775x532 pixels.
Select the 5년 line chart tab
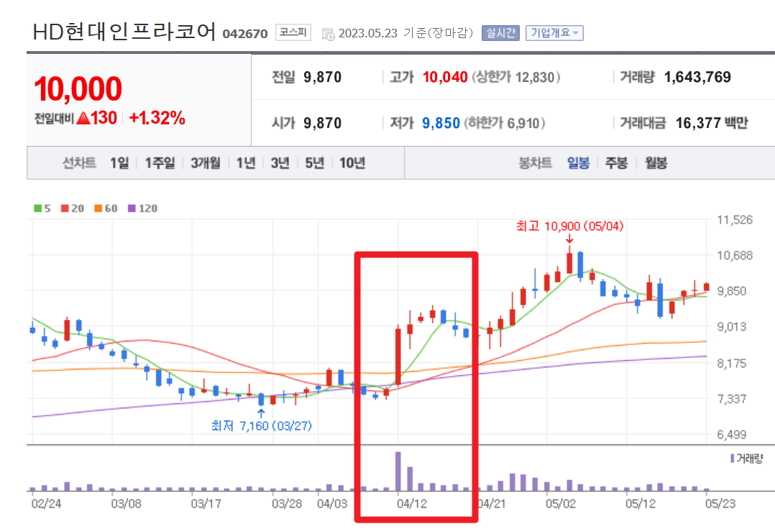[314, 162]
